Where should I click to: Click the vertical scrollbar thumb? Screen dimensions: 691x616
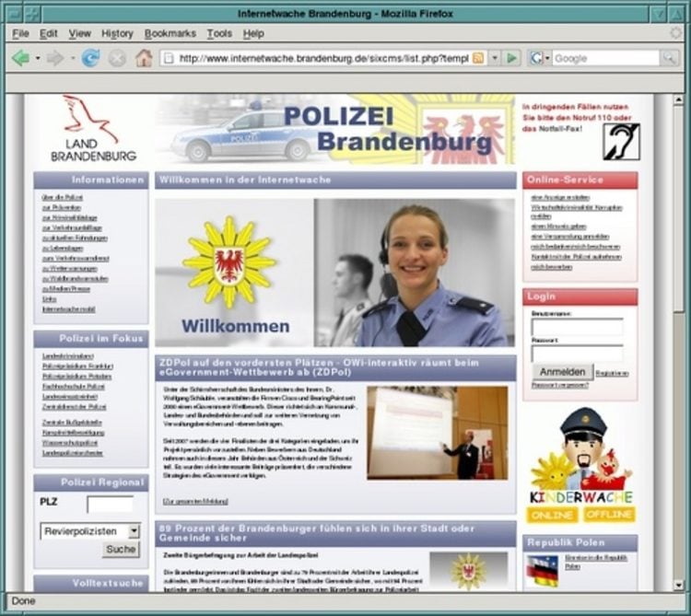(x=679, y=209)
